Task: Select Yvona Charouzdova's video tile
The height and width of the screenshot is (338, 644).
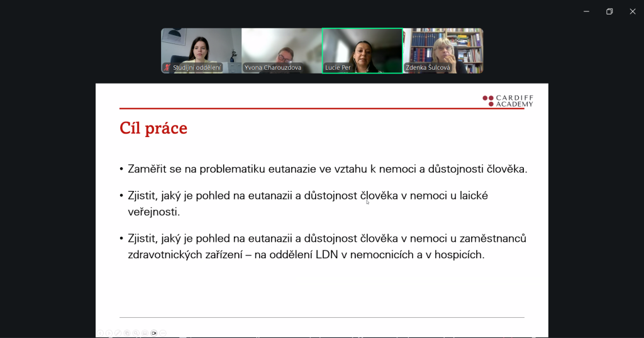Action: click(282, 51)
